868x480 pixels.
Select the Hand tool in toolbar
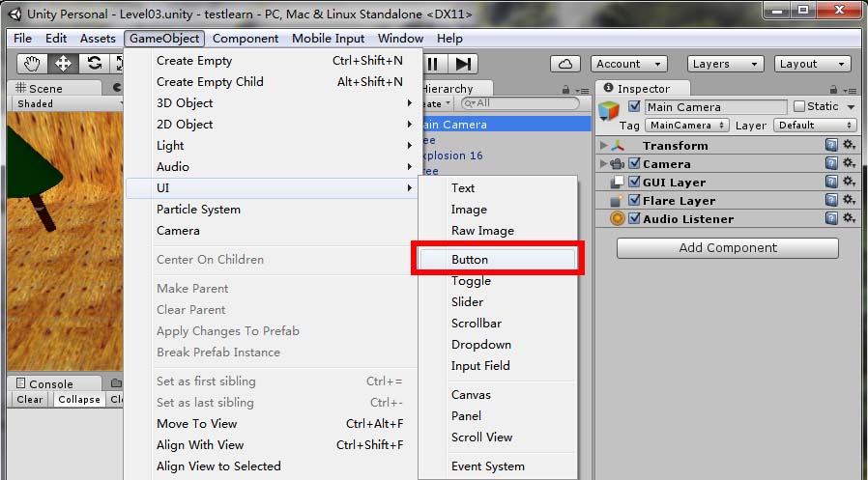pyautogui.click(x=32, y=64)
